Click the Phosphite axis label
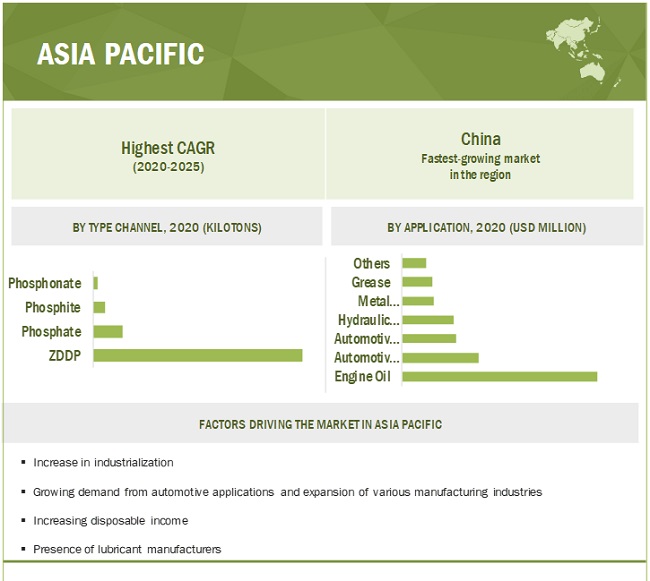Viewport: 650px width, 581px height. tap(53, 307)
